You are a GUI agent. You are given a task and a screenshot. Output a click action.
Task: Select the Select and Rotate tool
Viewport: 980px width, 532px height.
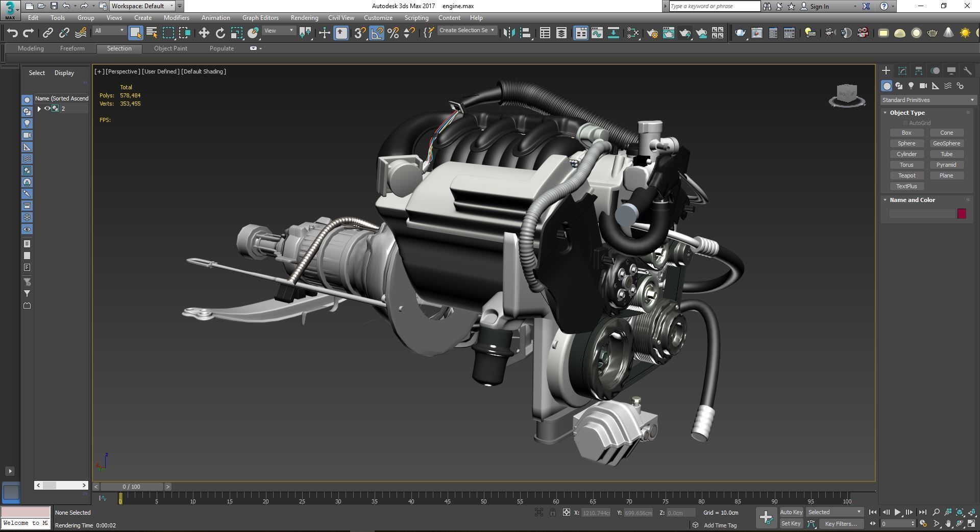(220, 33)
